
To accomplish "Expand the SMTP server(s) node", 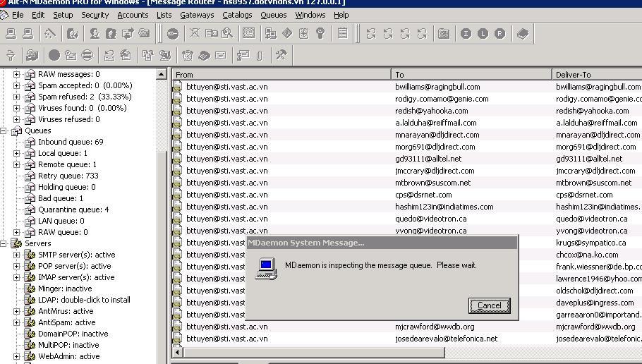I will (x=16, y=255).
